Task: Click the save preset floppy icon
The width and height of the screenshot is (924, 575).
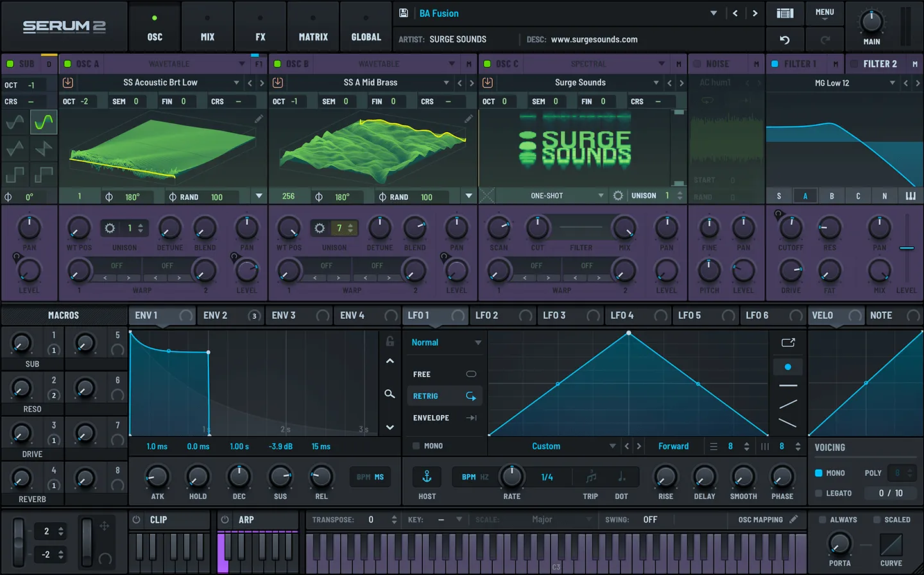Action: coord(404,13)
